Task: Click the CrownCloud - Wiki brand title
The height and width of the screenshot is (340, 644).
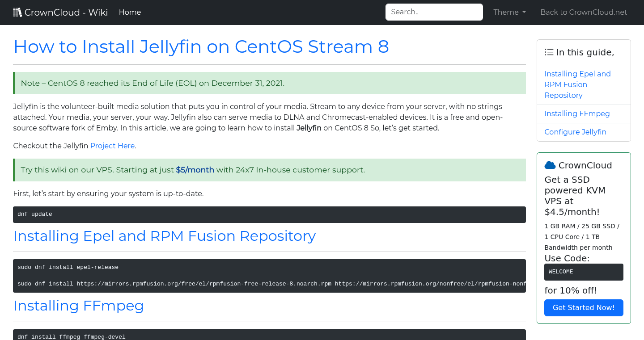Action: tap(66, 12)
